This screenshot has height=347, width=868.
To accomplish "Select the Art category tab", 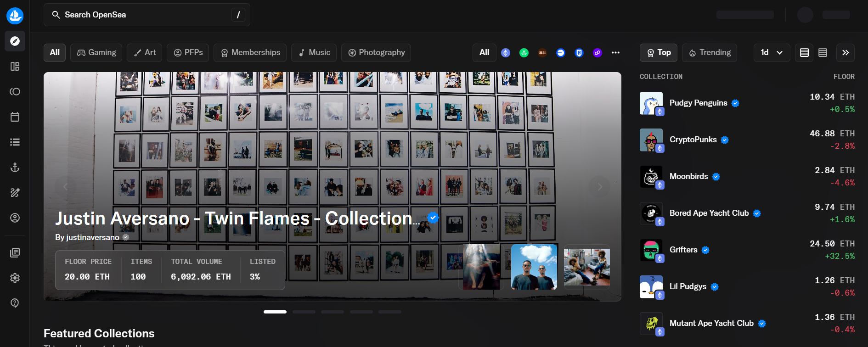I will click(x=144, y=53).
